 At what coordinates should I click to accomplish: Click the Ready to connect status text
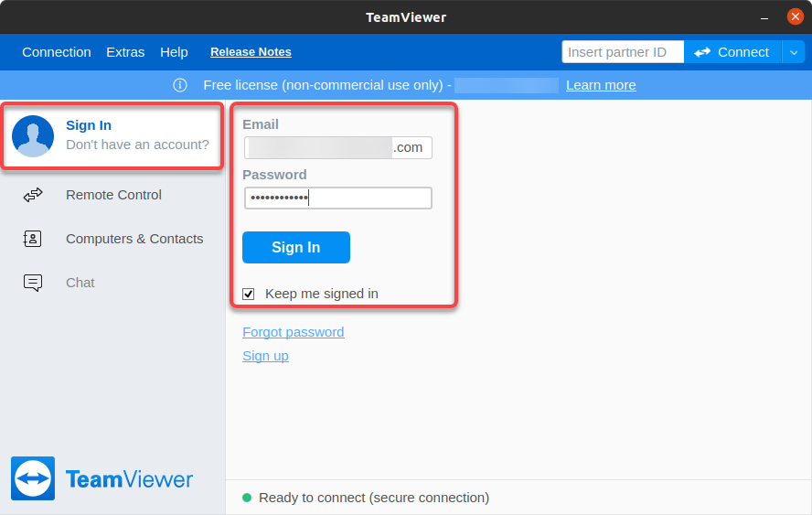374,498
